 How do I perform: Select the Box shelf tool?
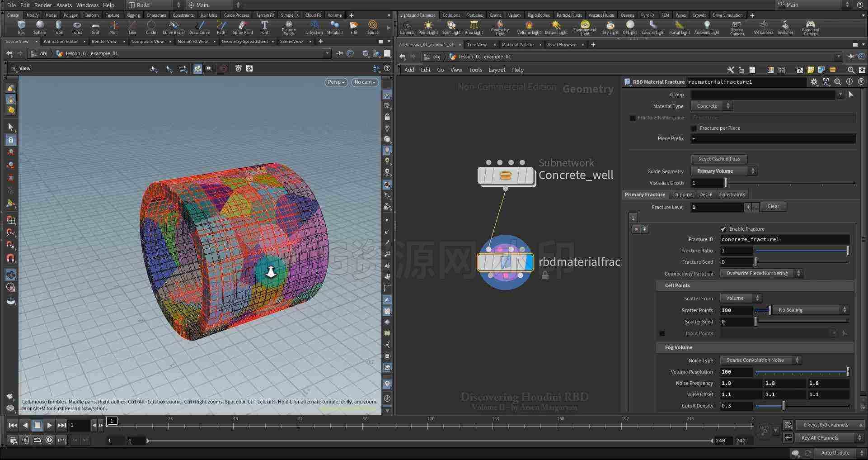(x=21, y=27)
